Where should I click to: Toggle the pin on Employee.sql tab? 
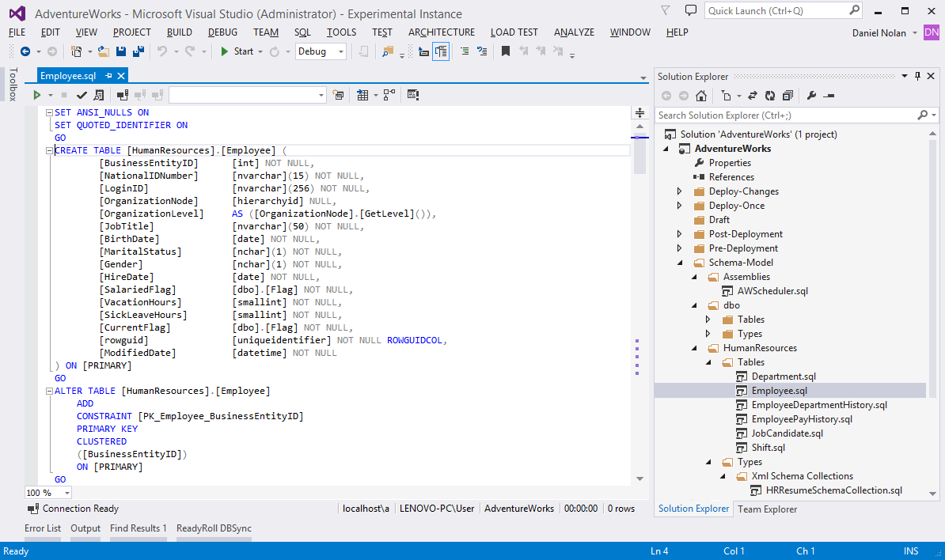coord(108,76)
